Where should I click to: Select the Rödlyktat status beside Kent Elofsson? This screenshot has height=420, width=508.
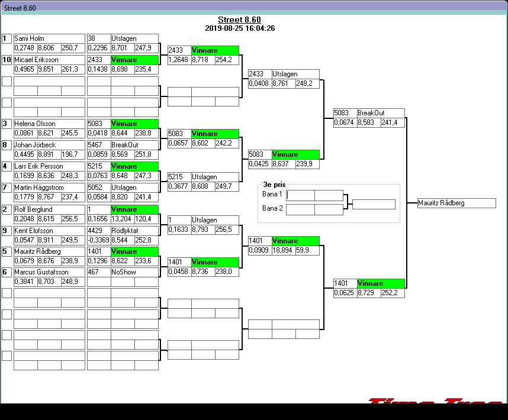tap(134, 231)
